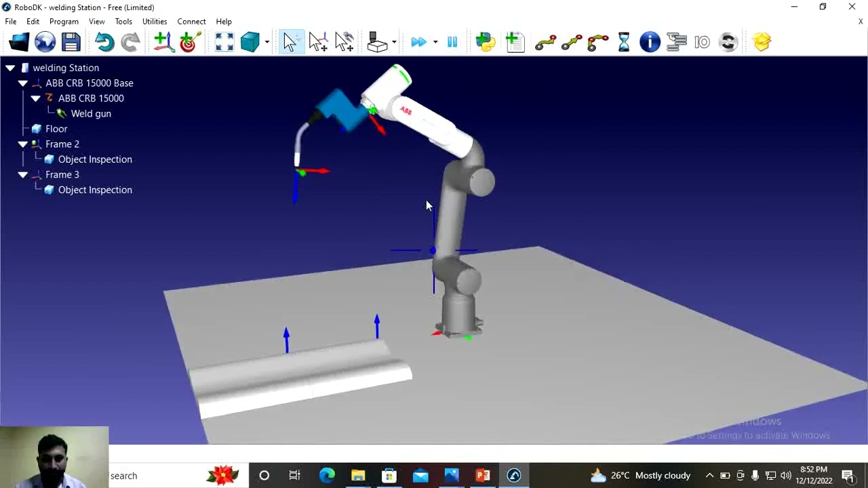Image resolution: width=868 pixels, height=488 pixels.
Task: Open the Utilities menu
Action: [x=155, y=21]
